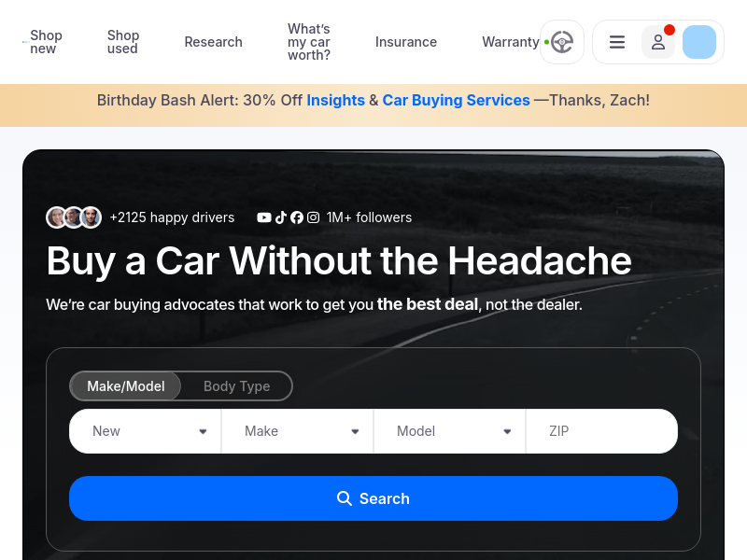Open the user account icon
Viewport: 747px width, 560px height.
[658, 42]
